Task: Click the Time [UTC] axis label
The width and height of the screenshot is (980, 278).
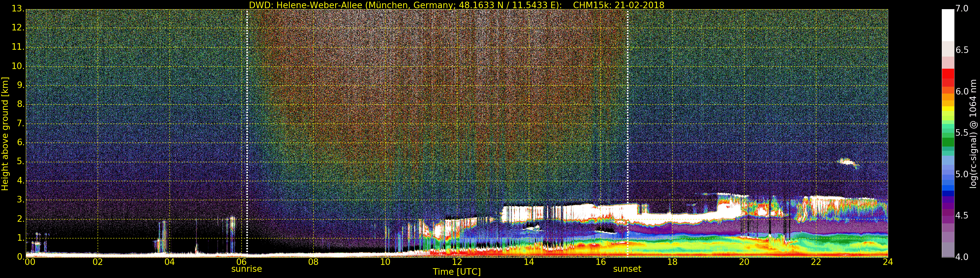Action: pos(457,272)
